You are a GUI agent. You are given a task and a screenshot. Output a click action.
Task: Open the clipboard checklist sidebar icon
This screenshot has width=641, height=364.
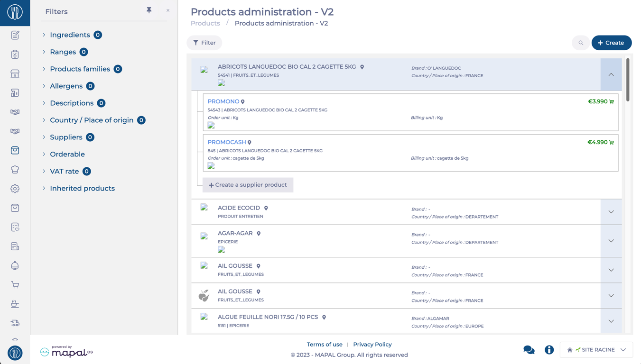tap(15, 55)
